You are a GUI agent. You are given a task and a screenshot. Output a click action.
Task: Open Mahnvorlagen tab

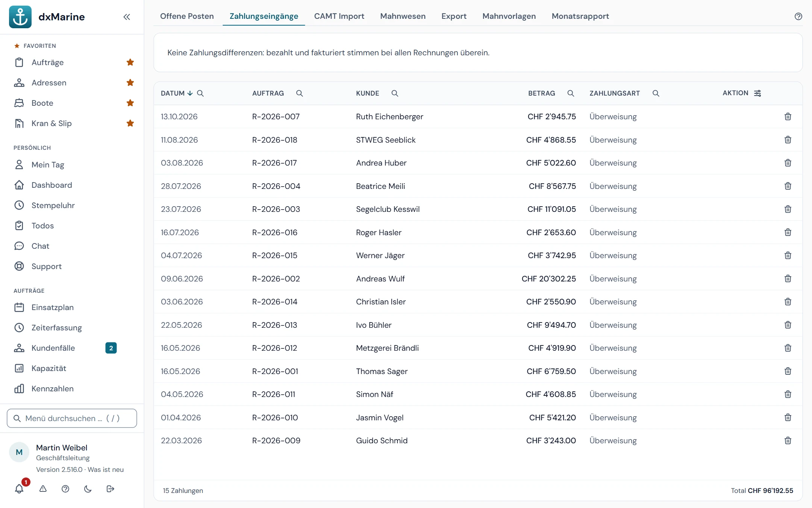click(509, 16)
